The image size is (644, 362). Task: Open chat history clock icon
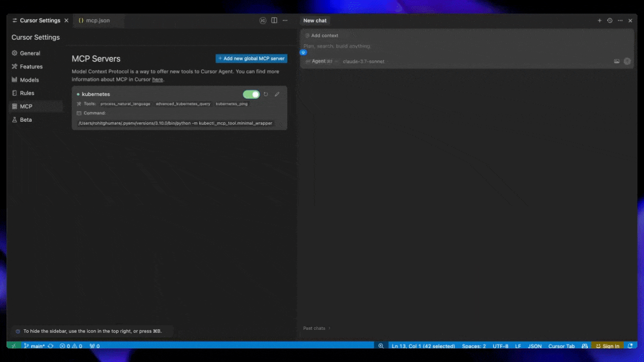[x=610, y=21]
